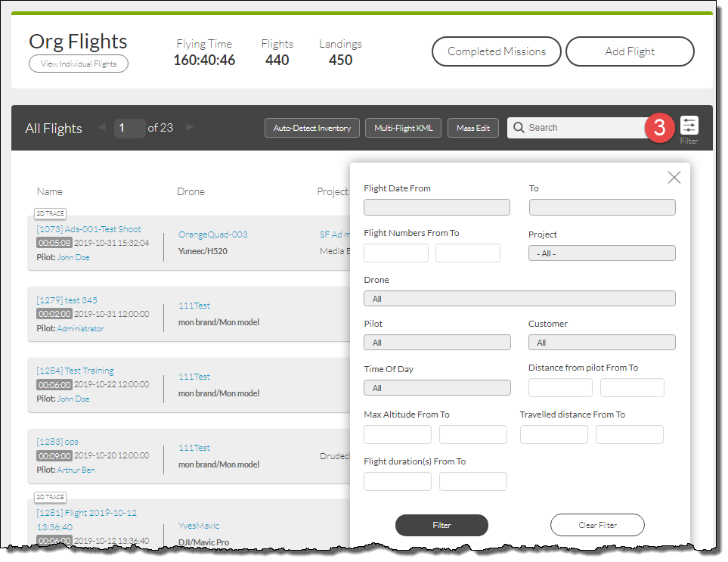This screenshot has height=562, width=728.
Task: Open View Individual Flights
Action: pyautogui.click(x=78, y=64)
